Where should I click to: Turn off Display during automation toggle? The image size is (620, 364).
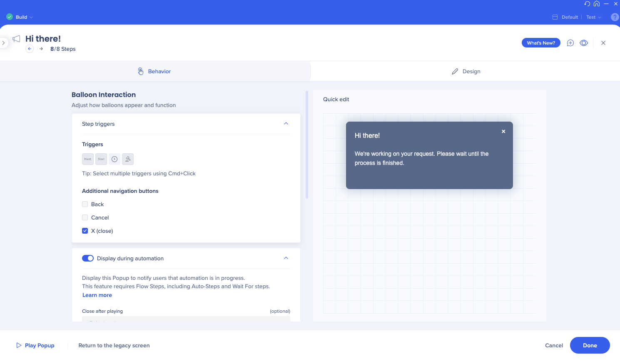coord(88,258)
